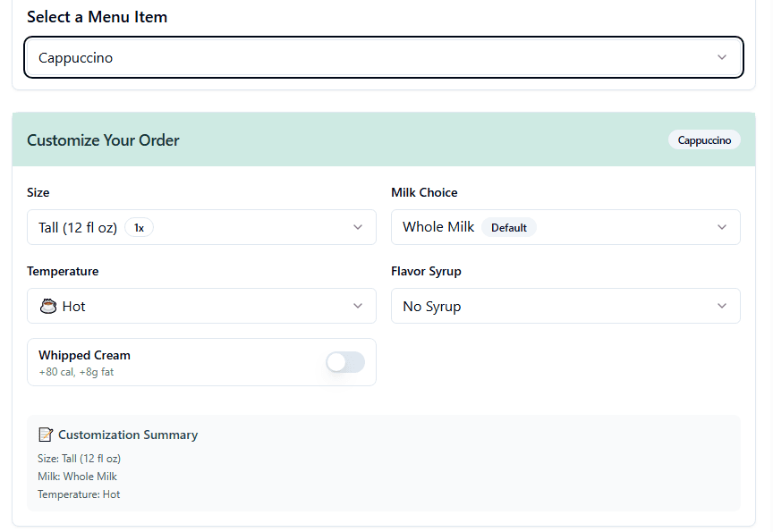Click the 1x badge next to Tall size
This screenshot has width=773, height=532.
[139, 227]
